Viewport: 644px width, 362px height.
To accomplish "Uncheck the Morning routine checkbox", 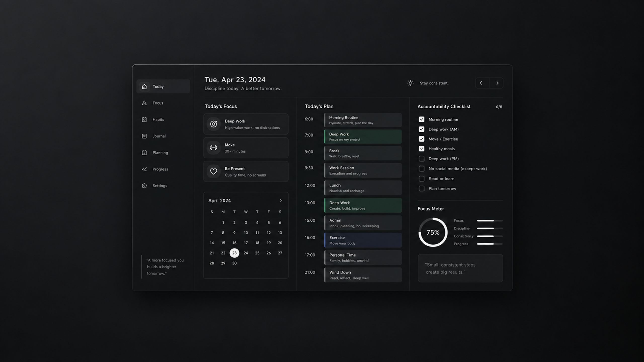I will pos(421,119).
